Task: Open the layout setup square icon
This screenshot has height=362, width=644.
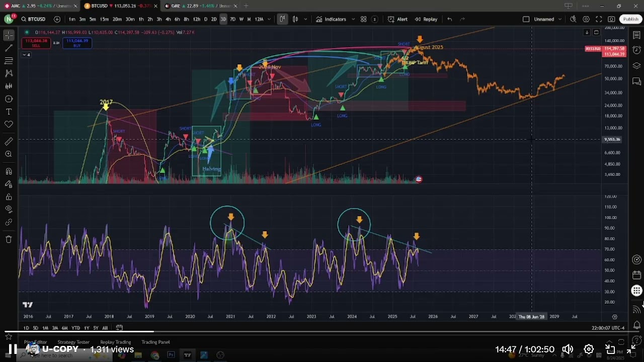Action: 526,19
